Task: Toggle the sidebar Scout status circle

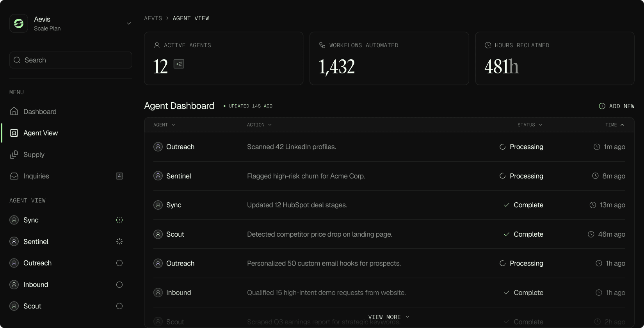Action: coord(119,306)
